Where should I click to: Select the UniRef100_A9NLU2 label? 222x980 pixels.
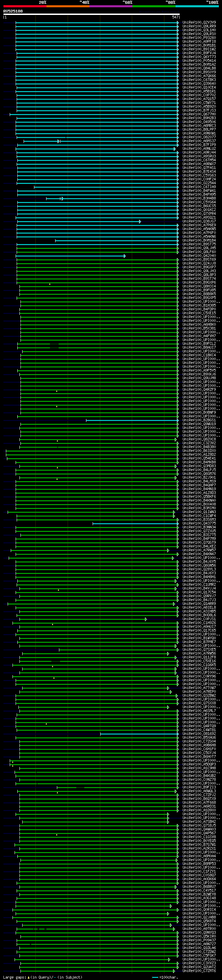tap(199, 149)
